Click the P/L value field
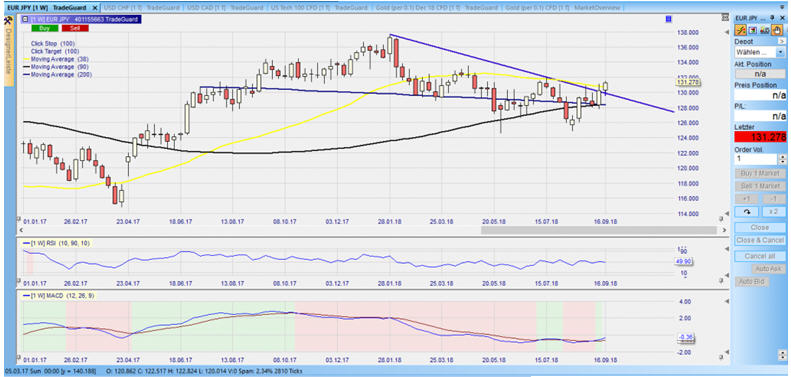This screenshot has height=377, width=791. (760, 116)
